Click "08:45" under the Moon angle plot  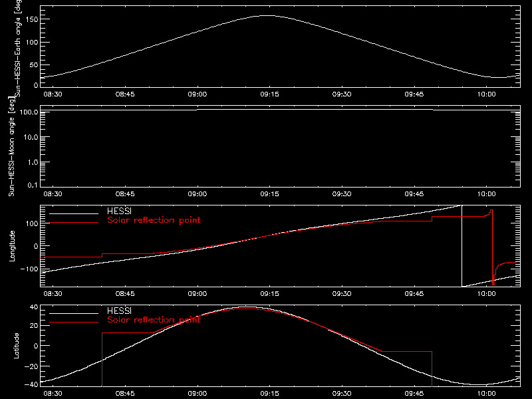click(125, 194)
